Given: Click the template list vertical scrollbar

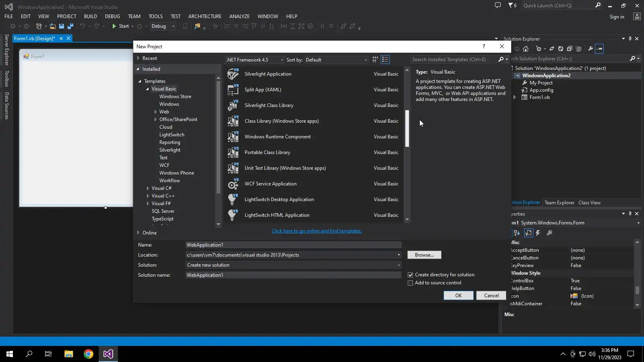Looking at the screenshot, I should tap(407, 129).
